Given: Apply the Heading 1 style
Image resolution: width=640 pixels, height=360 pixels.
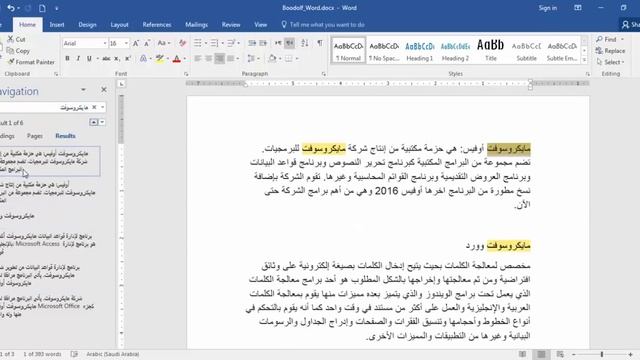Looking at the screenshot, I should click(x=420, y=50).
